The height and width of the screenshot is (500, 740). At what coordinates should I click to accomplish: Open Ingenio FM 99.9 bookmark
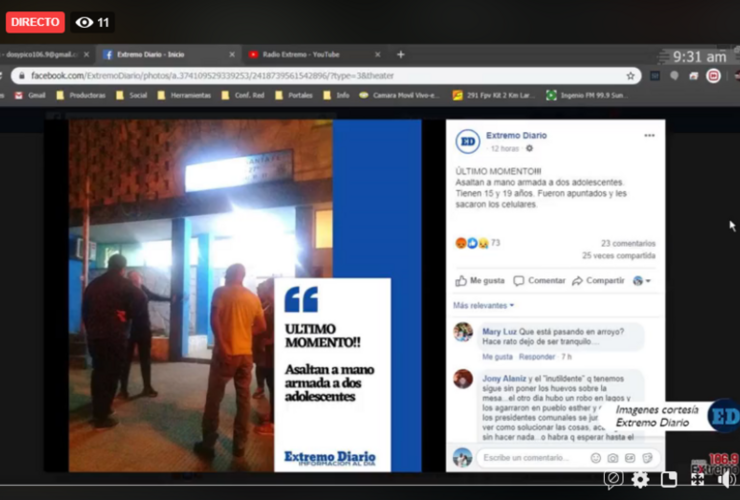[587, 95]
